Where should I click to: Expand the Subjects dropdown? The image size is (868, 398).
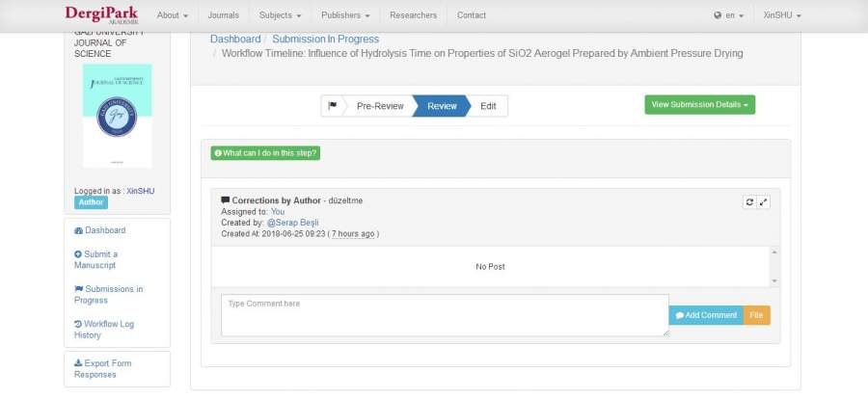tap(280, 15)
